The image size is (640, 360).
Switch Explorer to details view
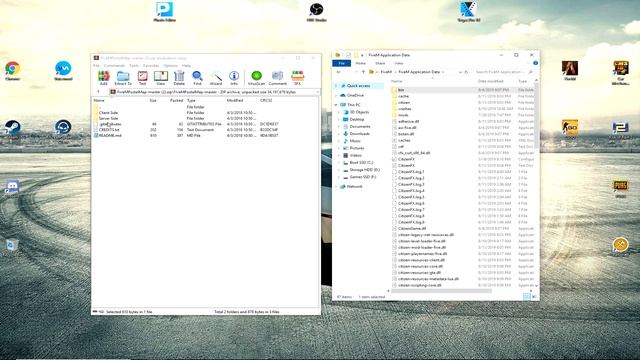tap(527, 297)
